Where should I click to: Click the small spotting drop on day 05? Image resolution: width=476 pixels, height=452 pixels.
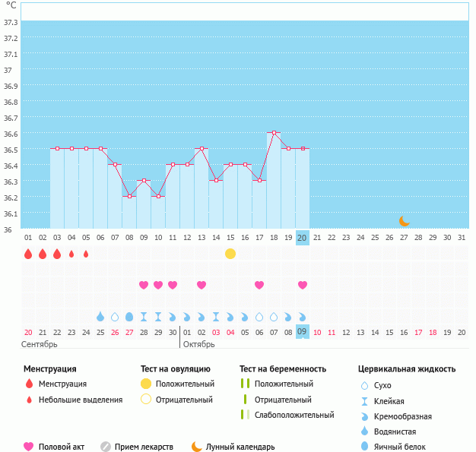pos(86,254)
